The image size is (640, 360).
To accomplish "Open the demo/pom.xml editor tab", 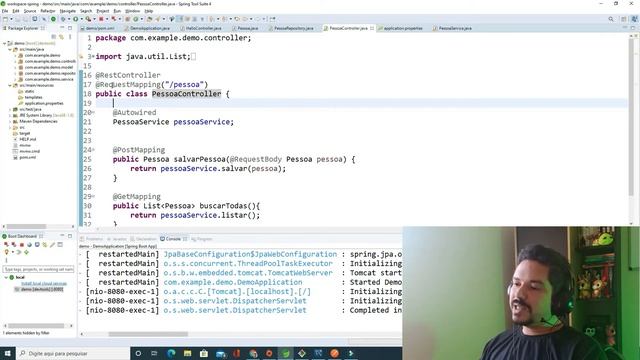I will (98, 28).
